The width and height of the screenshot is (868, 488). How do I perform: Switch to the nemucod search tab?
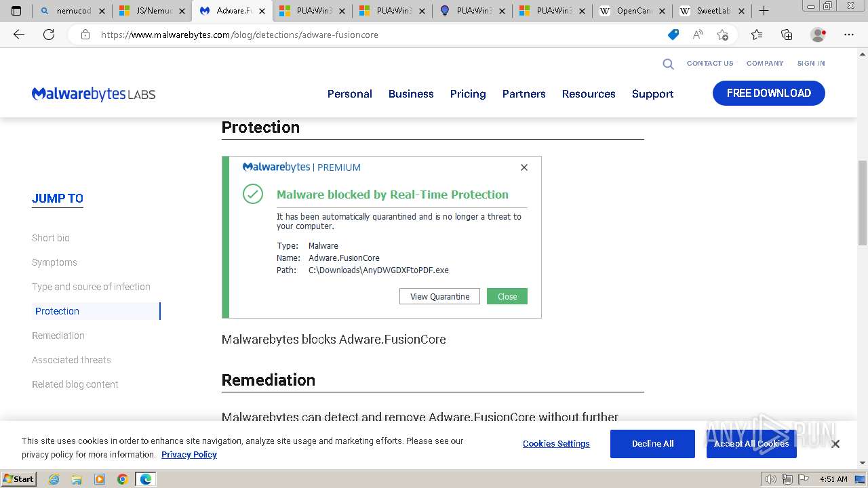[72, 11]
